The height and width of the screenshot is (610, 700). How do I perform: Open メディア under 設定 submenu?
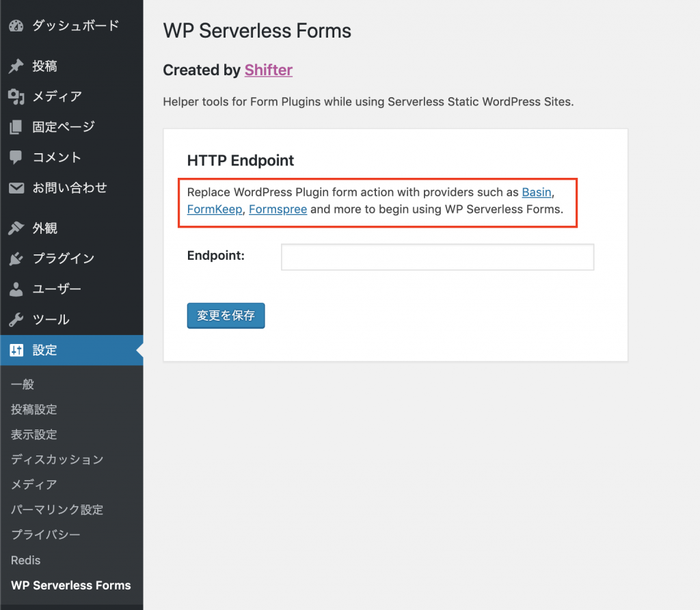34,485
